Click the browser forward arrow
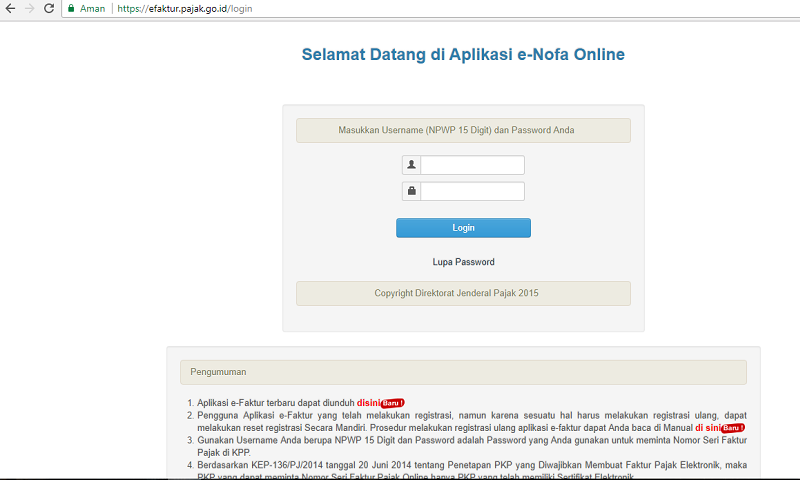Viewport: 800px width, 480px height. coord(29,8)
